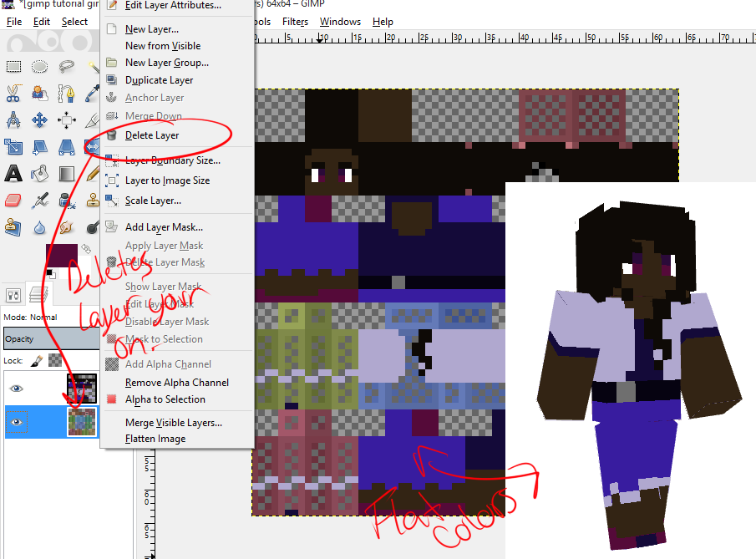Open the Windows menu
Image resolution: width=756 pixels, height=559 pixels.
coord(340,22)
